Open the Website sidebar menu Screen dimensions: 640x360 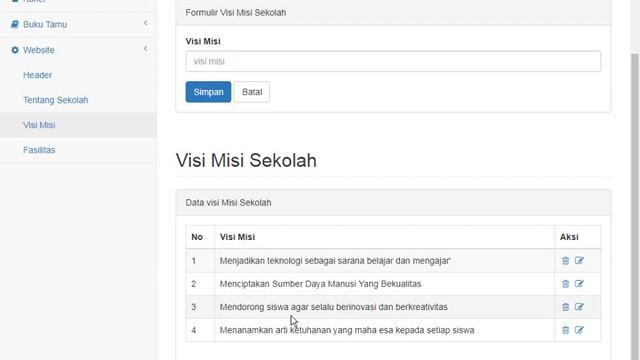pos(78,50)
